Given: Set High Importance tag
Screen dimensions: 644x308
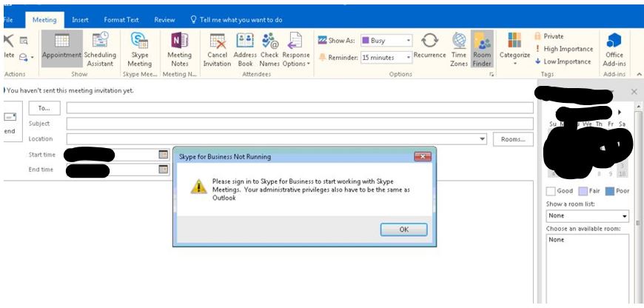Looking at the screenshot, I should pyautogui.click(x=564, y=49).
